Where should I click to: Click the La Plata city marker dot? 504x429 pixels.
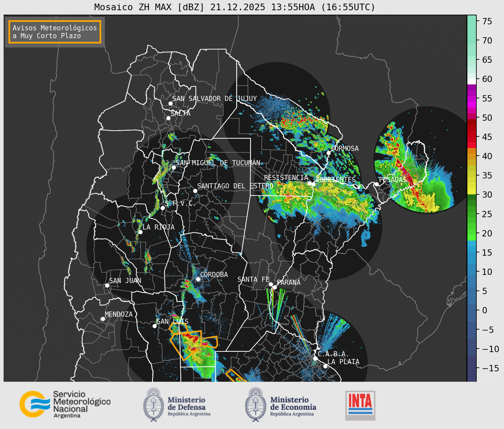(x=325, y=366)
